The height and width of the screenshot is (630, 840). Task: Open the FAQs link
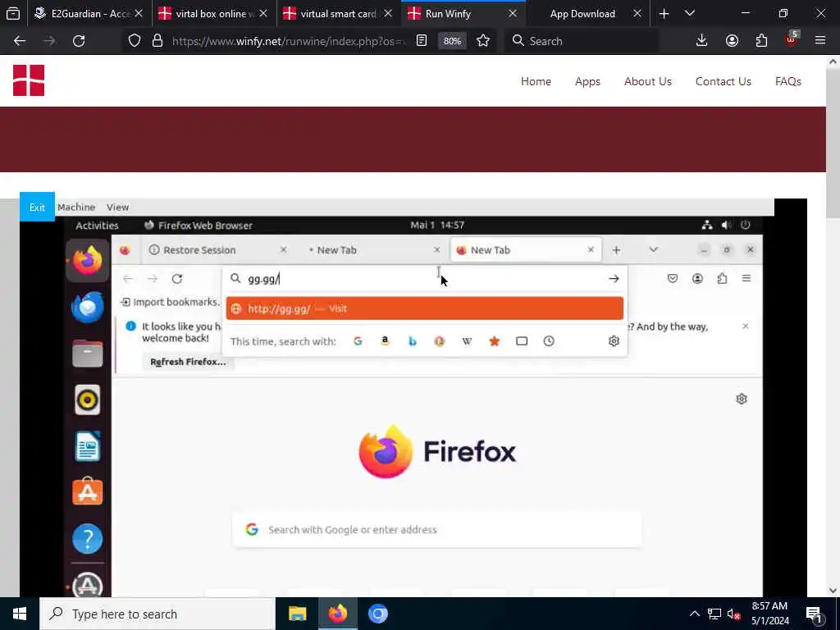788,81
